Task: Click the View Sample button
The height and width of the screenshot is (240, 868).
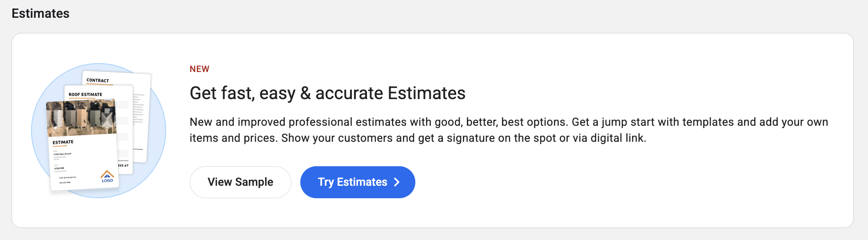Action: pos(240,182)
